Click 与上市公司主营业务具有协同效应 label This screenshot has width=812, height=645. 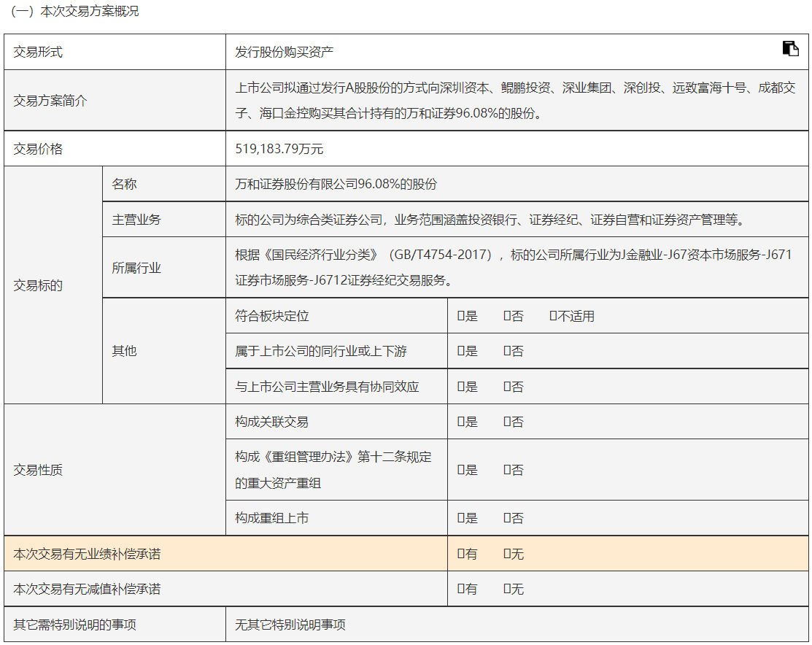click(327, 387)
